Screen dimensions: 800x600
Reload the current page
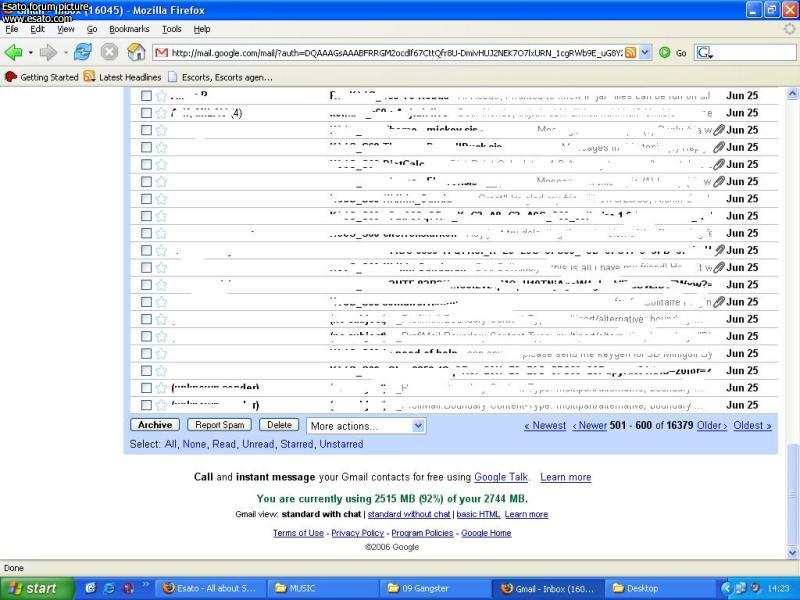point(83,52)
